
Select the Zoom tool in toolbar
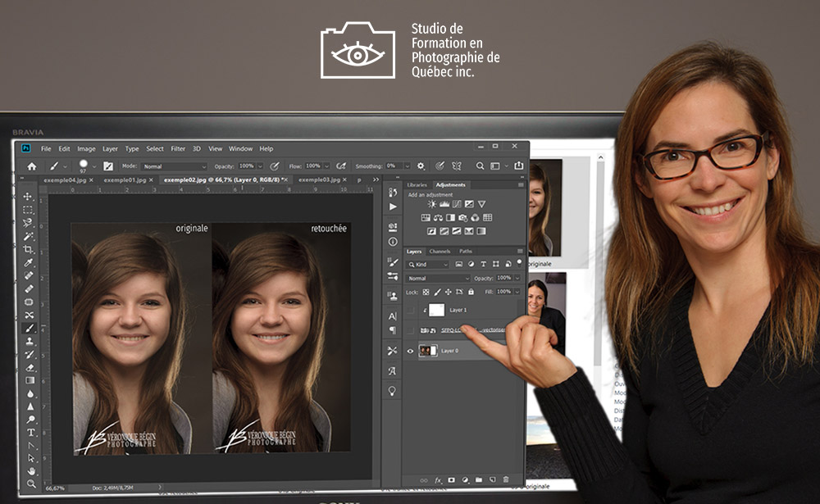coord(31,484)
